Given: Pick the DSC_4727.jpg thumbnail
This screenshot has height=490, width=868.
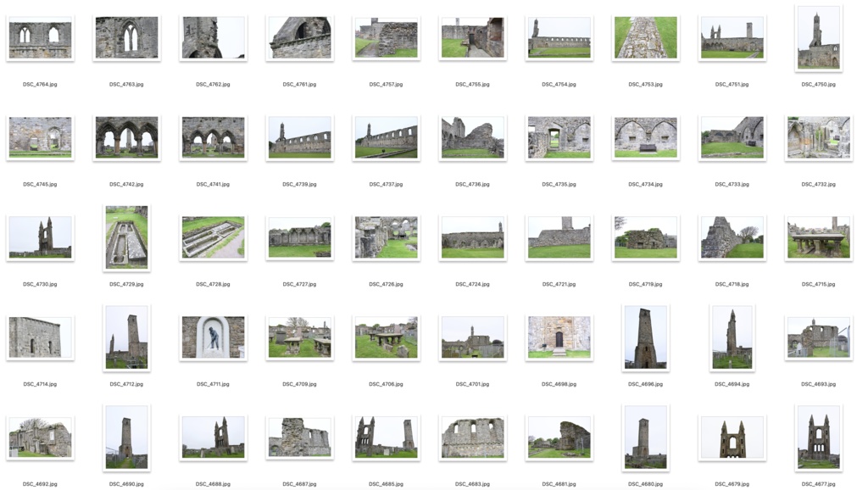Looking at the screenshot, I should [x=299, y=238].
